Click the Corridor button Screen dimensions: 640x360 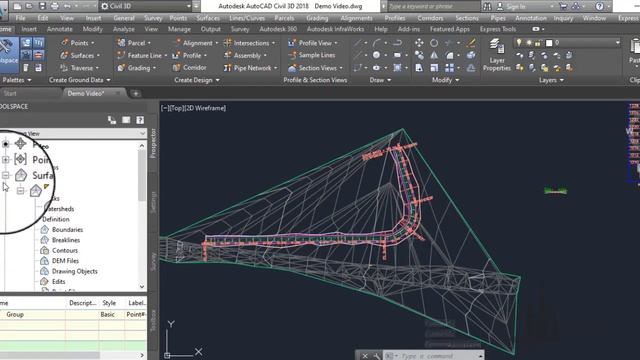pos(189,68)
